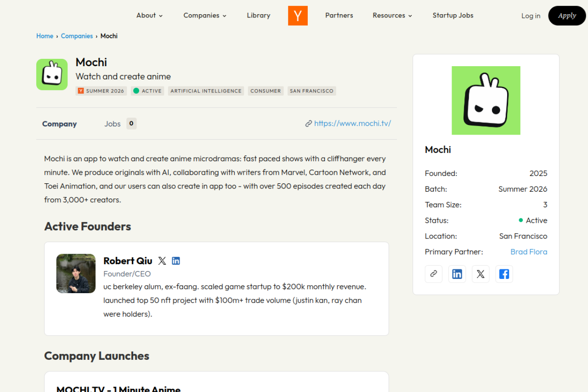Switch to the Company tab
Viewport: 588px width, 392px height.
59,124
